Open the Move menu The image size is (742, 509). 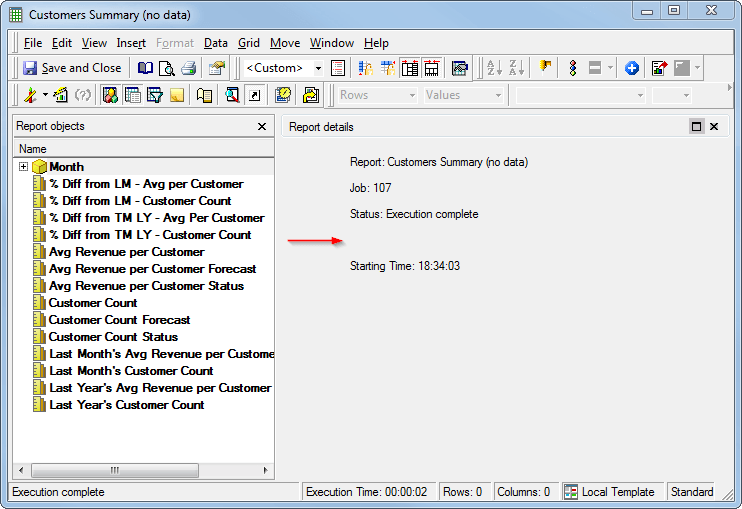tap(285, 43)
